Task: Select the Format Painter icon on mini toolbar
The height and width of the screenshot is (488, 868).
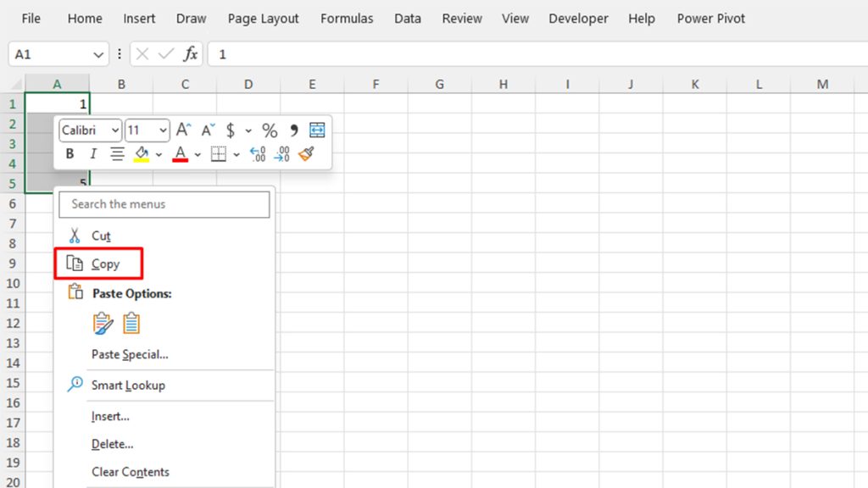Action: [x=307, y=154]
